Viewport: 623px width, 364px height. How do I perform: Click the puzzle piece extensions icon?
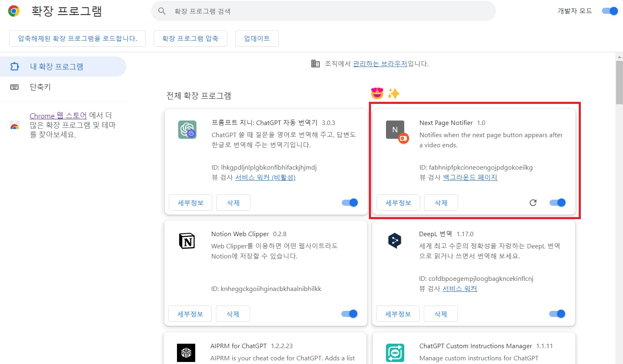(15, 67)
